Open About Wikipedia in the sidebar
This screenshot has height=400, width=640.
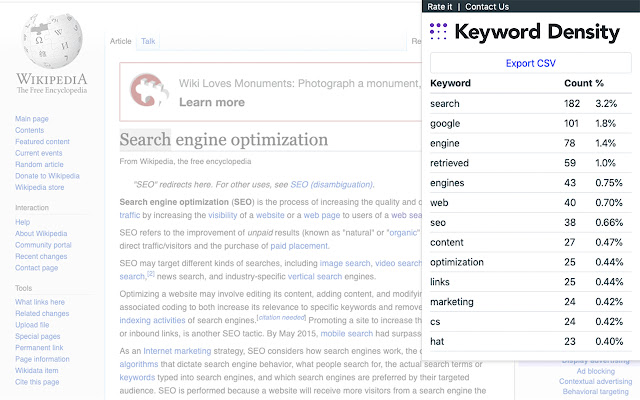click(41, 233)
